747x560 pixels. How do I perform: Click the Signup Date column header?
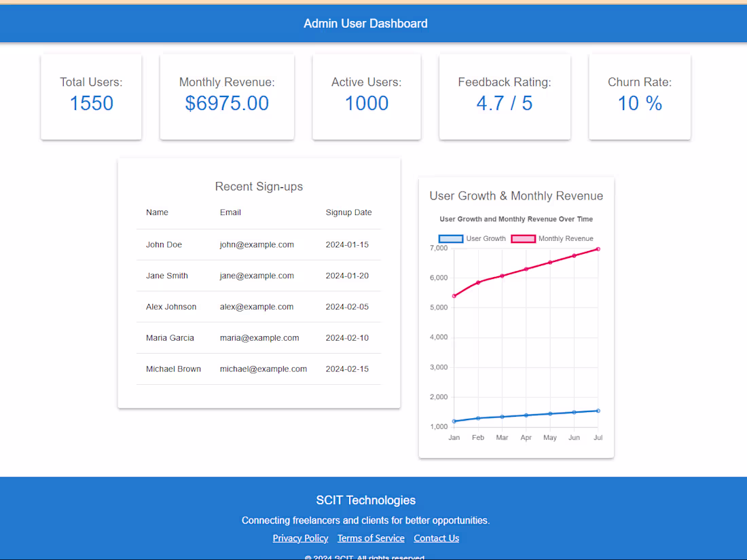348,212
